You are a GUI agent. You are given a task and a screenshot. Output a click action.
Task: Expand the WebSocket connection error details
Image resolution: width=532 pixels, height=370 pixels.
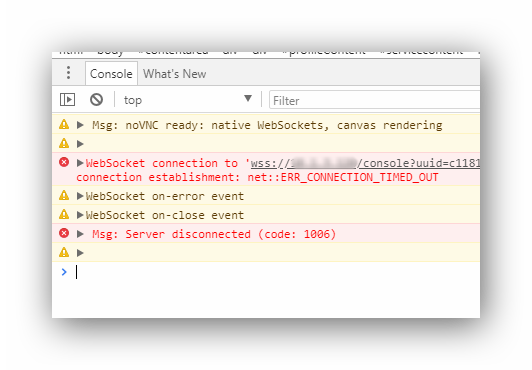pyautogui.click(x=80, y=163)
